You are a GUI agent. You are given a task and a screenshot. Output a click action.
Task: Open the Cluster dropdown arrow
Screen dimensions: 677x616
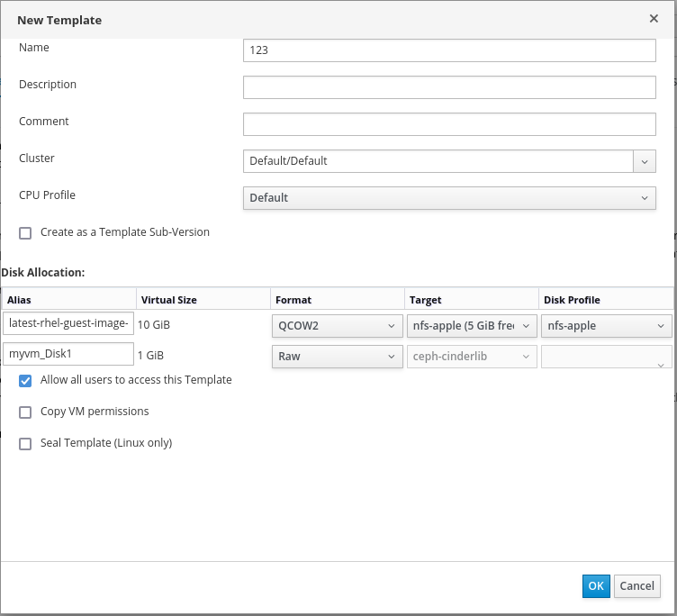coord(645,161)
